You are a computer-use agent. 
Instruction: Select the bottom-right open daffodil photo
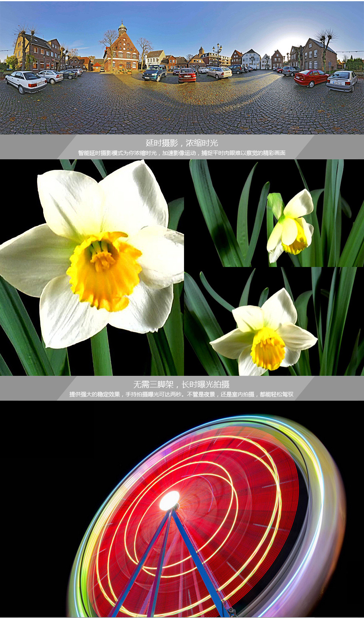(274, 321)
